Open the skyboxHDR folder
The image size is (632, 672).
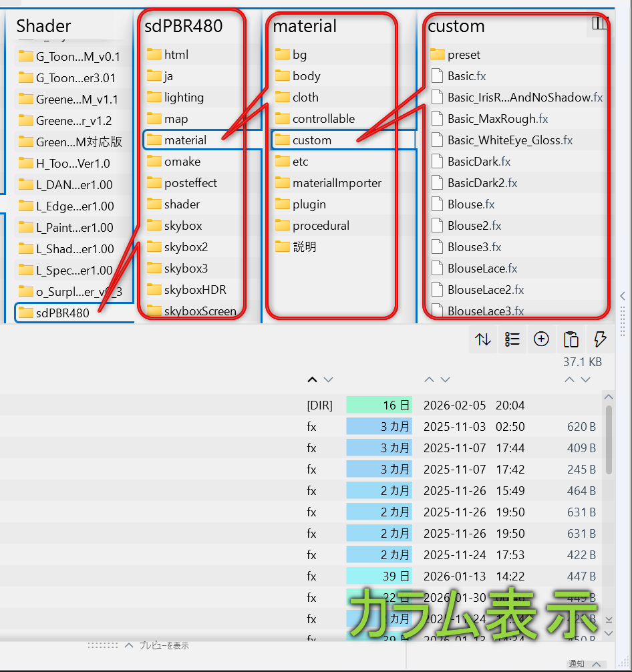click(x=194, y=290)
